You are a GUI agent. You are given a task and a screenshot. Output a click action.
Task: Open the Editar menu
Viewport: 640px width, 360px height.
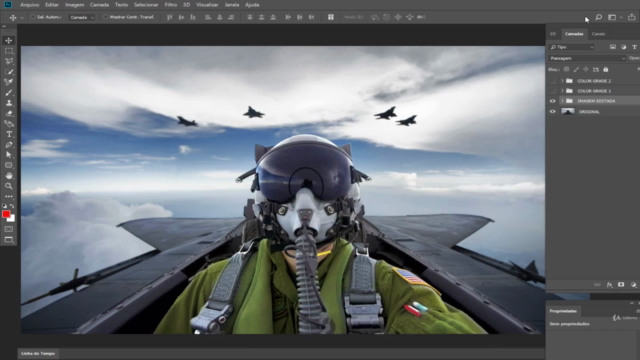pos(52,5)
